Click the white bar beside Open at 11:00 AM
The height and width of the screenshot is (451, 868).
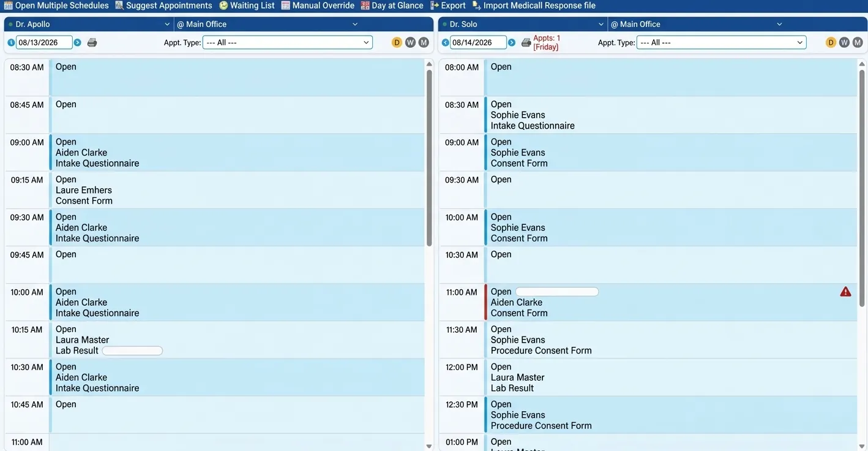pyautogui.click(x=557, y=292)
